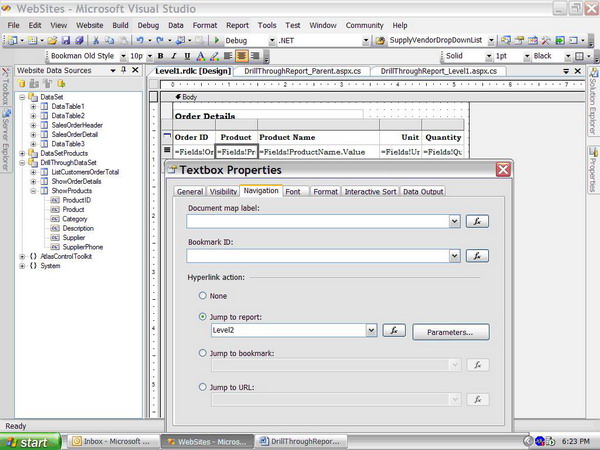Open DrillThroughReport_Parent.aspx.cs document tab
This screenshot has width=600, height=450.
(x=302, y=71)
